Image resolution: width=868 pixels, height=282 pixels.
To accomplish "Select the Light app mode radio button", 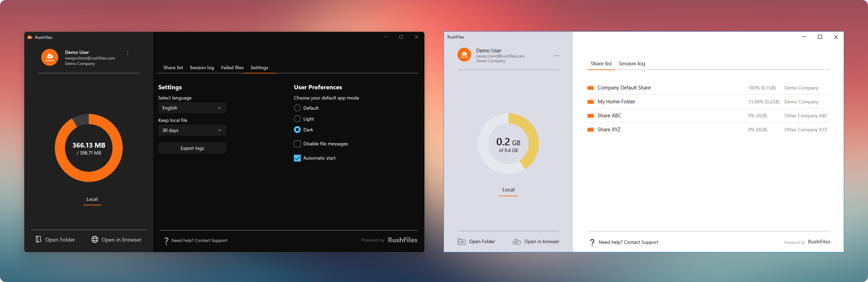I will (x=297, y=119).
